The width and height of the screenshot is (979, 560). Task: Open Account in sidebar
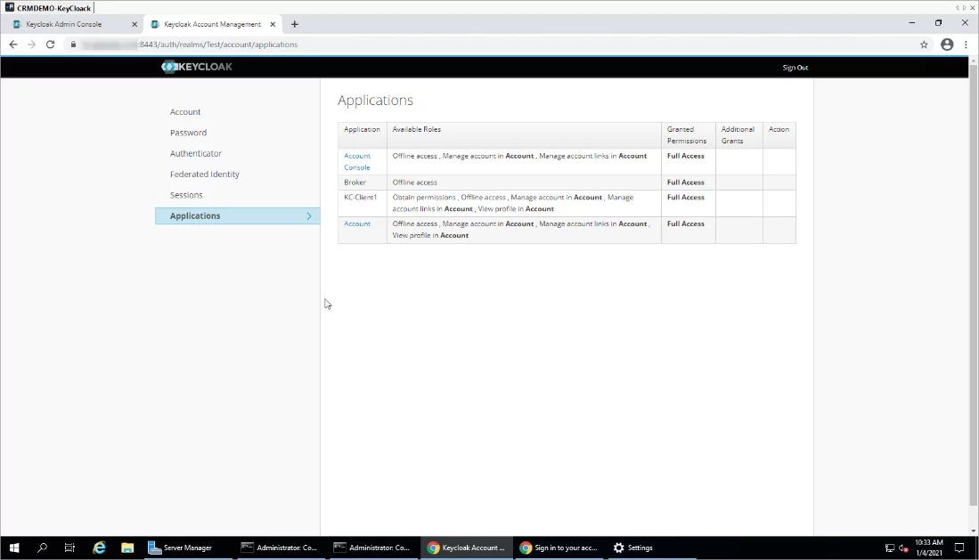(184, 112)
